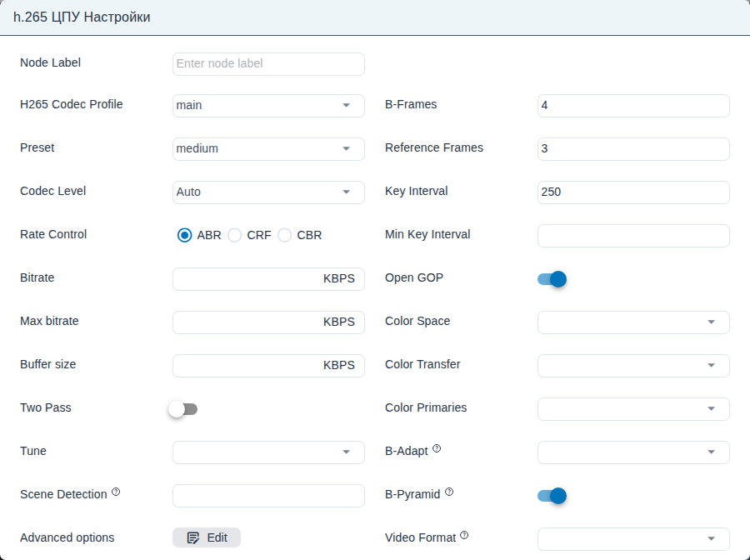Click the Scene Detection help question icon
The height and width of the screenshot is (560, 750).
pyautogui.click(x=116, y=492)
